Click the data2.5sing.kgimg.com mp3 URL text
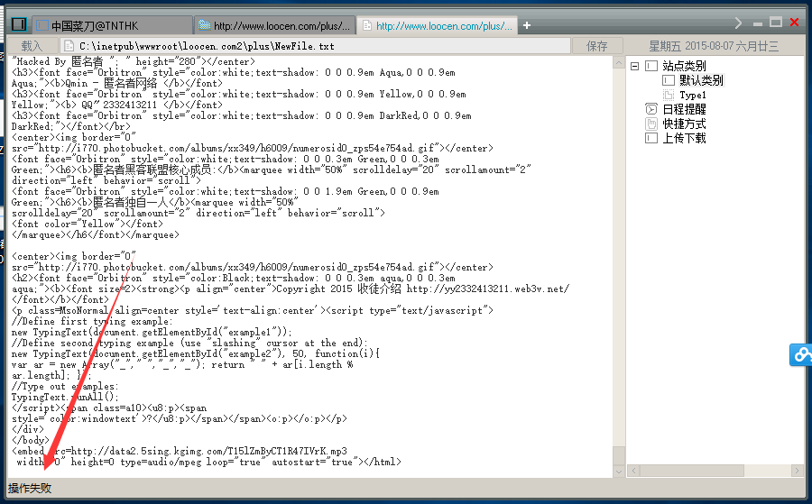 coord(208,451)
